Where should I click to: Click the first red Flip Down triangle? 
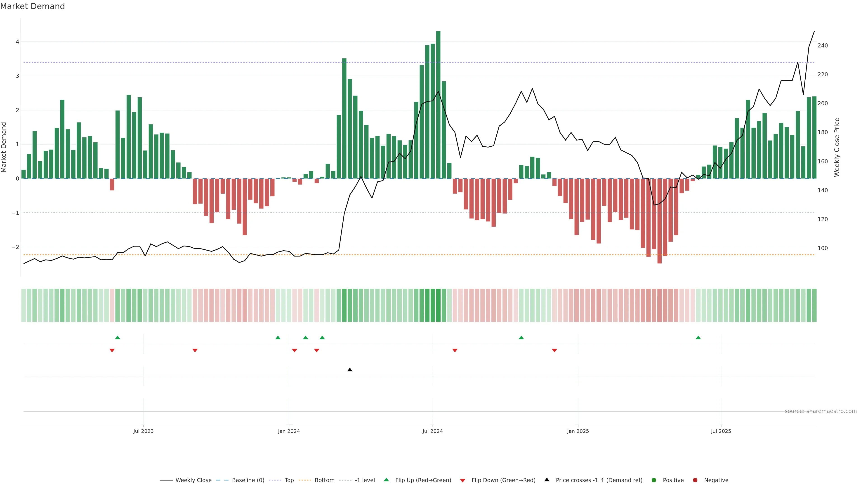click(x=112, y=351)
